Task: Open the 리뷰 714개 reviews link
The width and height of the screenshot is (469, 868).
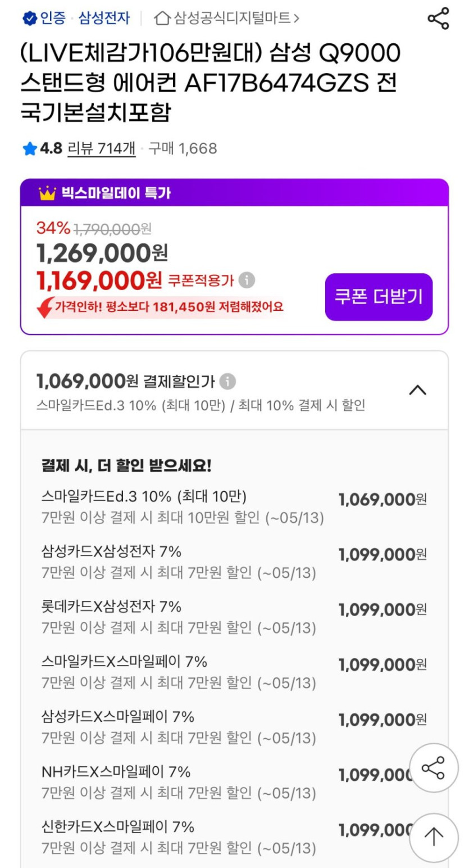Action: (x=101, y=149)
